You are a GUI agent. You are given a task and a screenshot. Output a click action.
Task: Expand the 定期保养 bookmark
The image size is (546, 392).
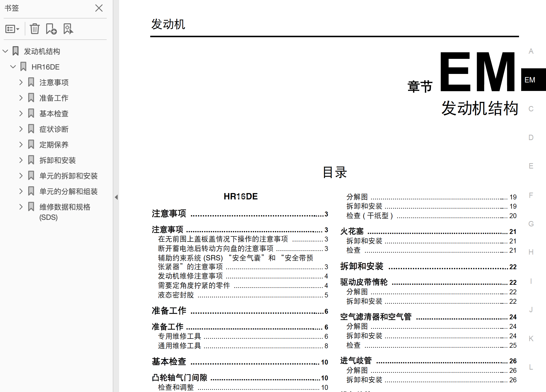coord(21,145)
